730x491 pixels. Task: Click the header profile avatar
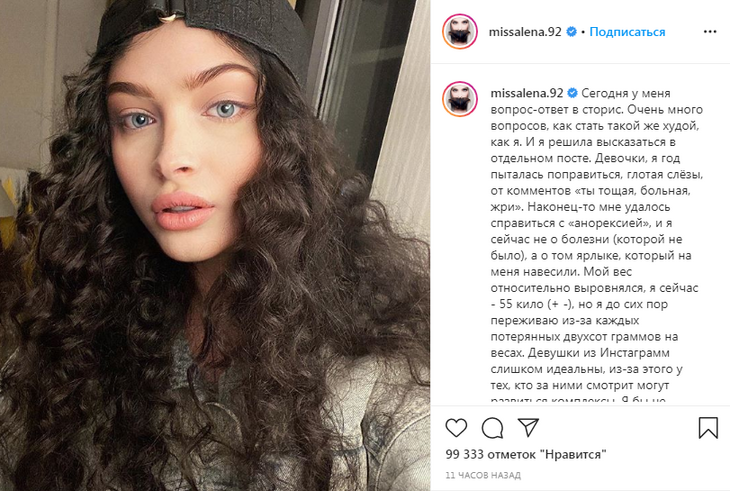460,32
